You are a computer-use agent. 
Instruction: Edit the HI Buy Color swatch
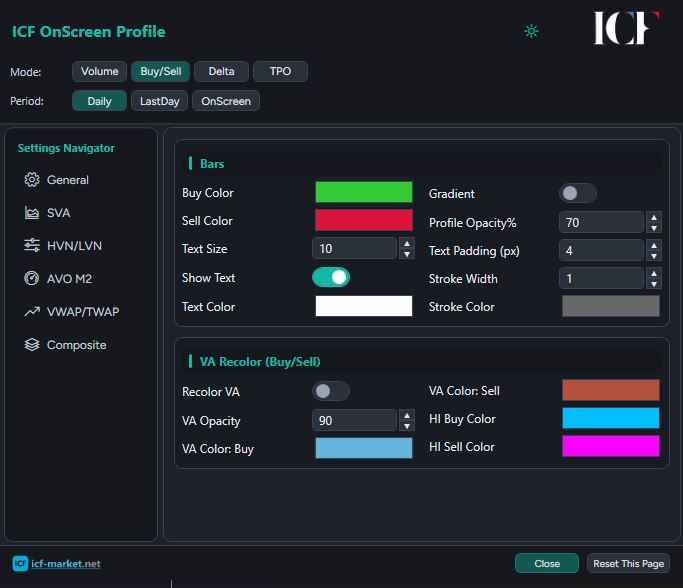(611, 418)
